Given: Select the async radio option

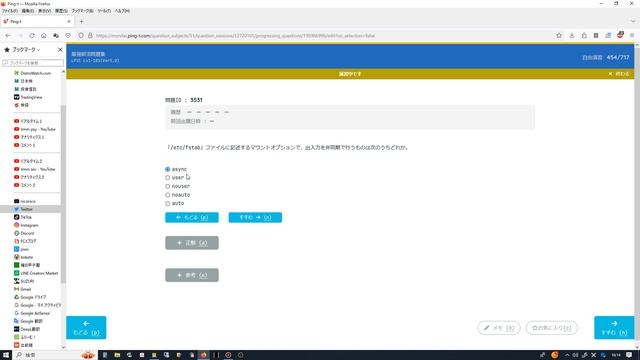Looking at the screenshot, I should [x=167, y=169].
